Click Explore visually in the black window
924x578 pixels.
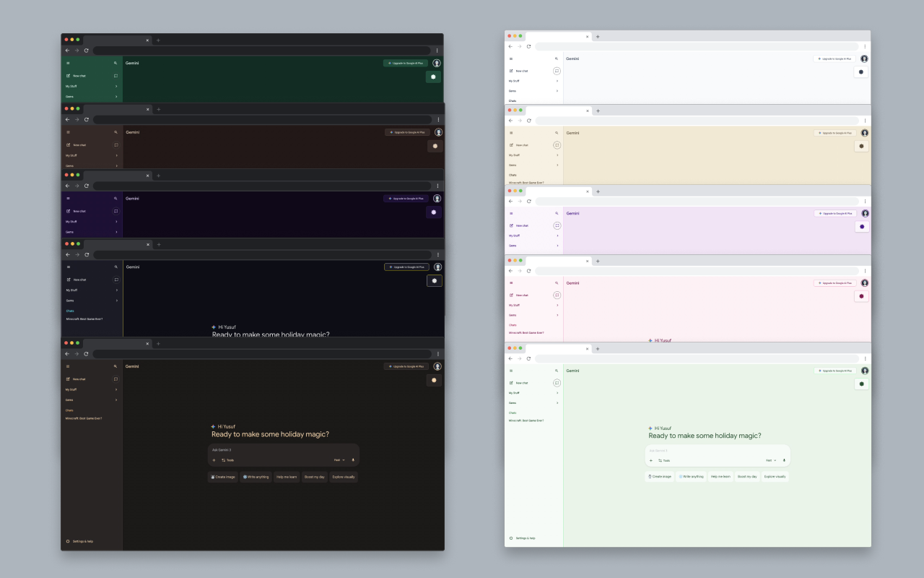[343, 477]
